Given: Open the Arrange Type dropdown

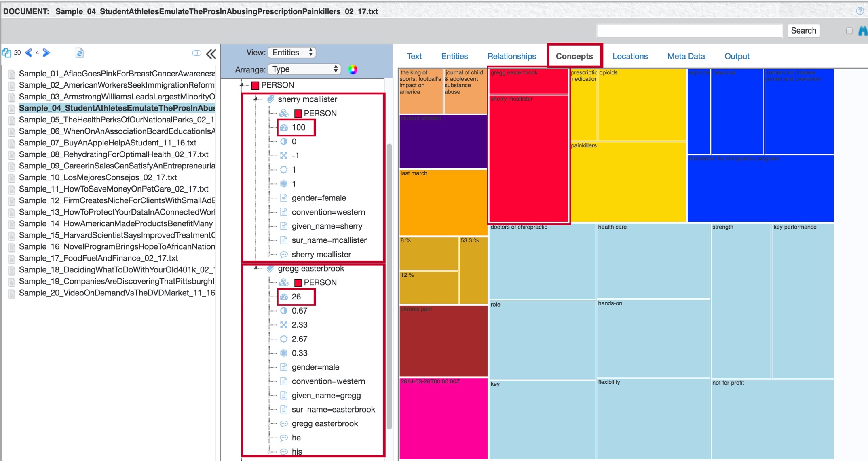Looking at the screenshot, I should coord(304,69).
